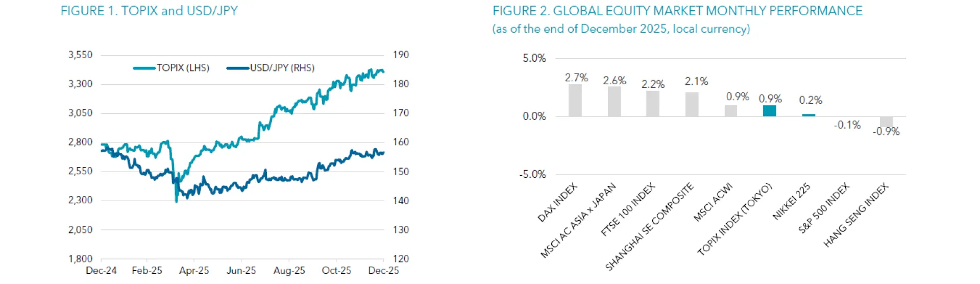Select the NIKKEI 225 axis category label

point(792,202)
